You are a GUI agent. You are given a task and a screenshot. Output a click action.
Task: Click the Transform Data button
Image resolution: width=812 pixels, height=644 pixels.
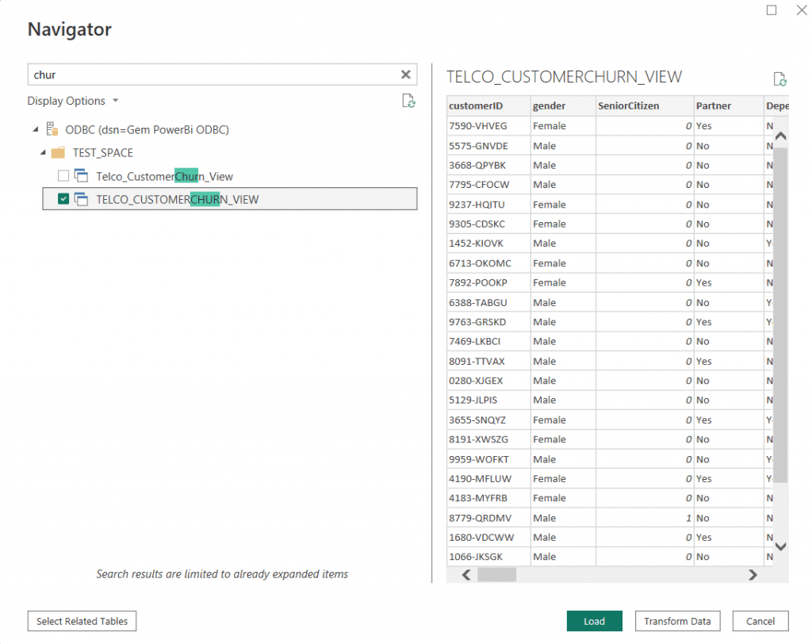coord(677,621)
